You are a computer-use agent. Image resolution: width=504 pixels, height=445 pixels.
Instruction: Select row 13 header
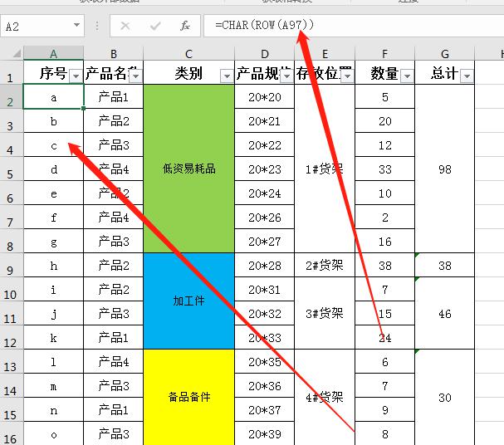tap(12, 362)
